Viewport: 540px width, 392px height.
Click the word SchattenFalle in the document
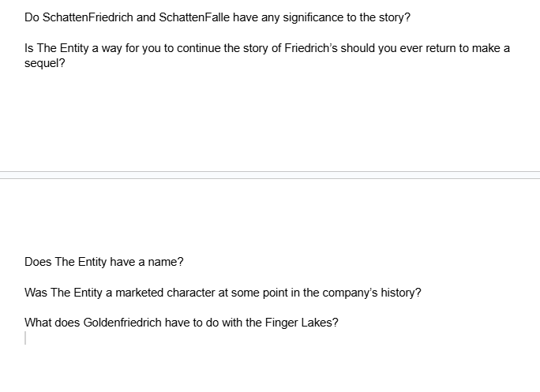tap(194, 17)
